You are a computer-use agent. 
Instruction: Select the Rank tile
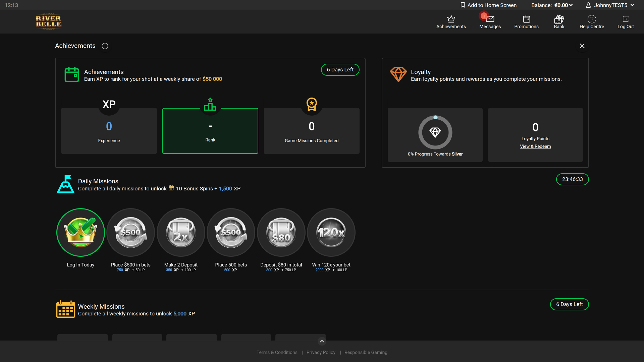(x=210, y=131)
